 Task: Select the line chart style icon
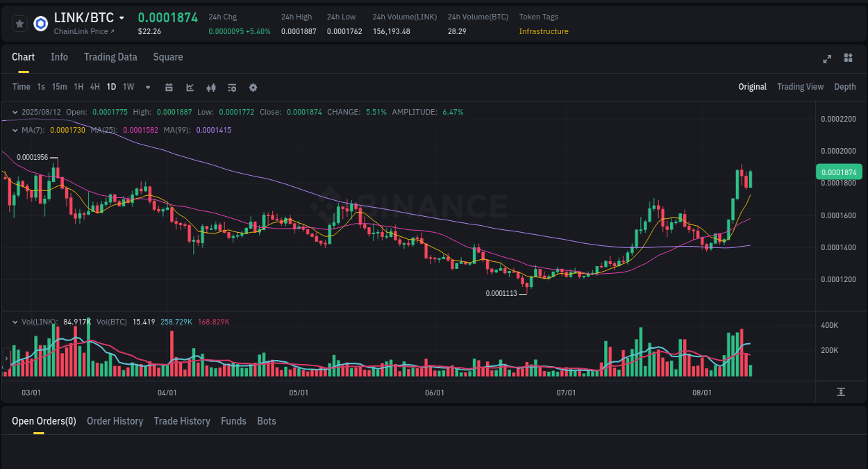190,87
